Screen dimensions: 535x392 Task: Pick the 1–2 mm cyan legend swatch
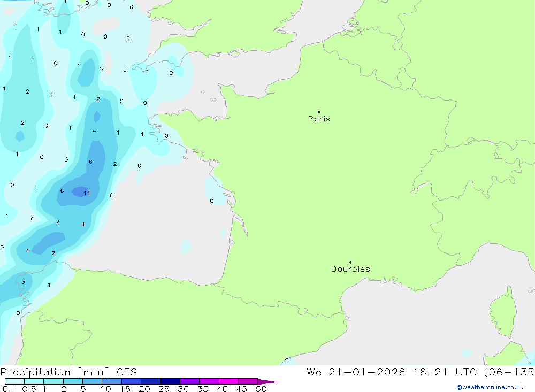click(x=53, y=381)
